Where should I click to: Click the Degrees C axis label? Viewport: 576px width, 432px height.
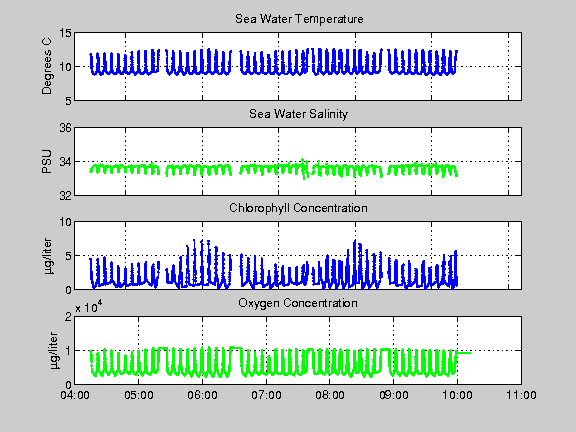pos(47,66)
